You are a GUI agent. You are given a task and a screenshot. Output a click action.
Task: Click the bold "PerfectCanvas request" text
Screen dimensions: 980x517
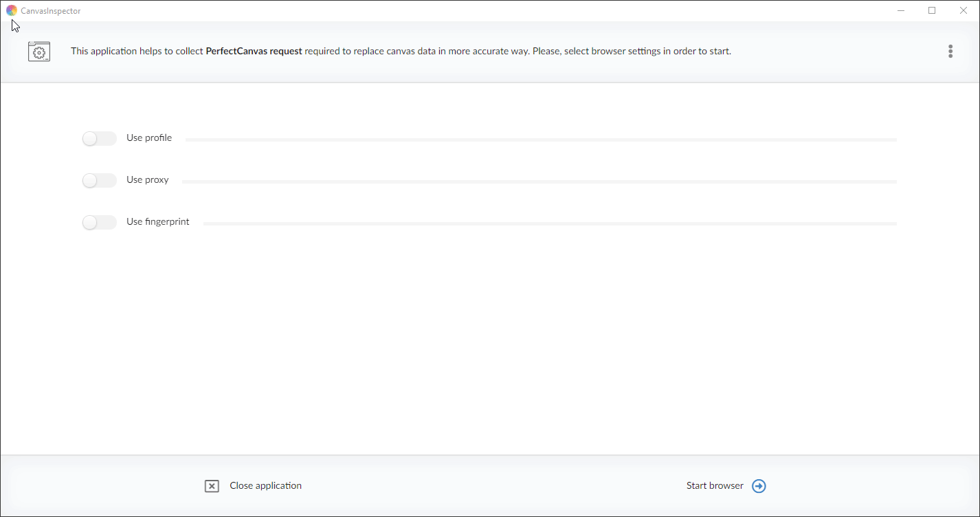254,52
